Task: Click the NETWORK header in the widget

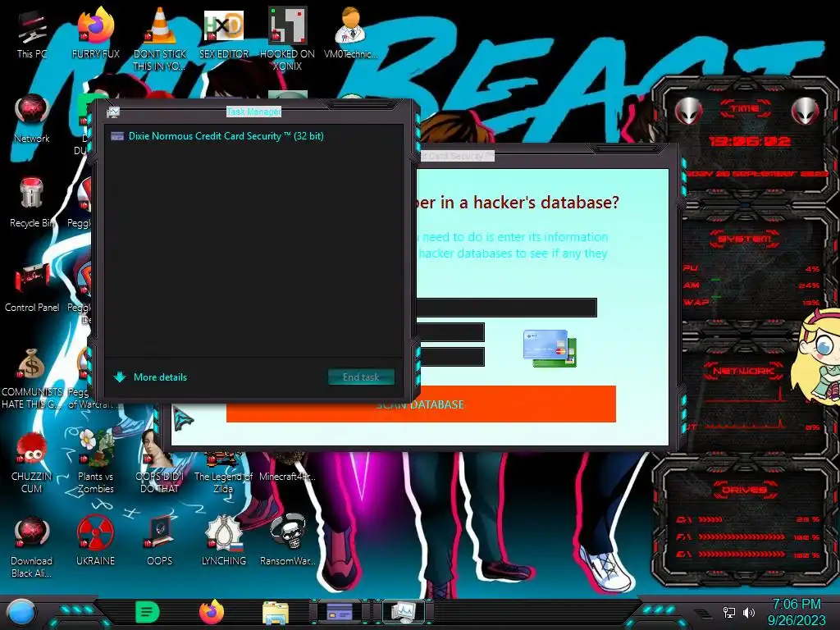Action: (x=743, y=371)
